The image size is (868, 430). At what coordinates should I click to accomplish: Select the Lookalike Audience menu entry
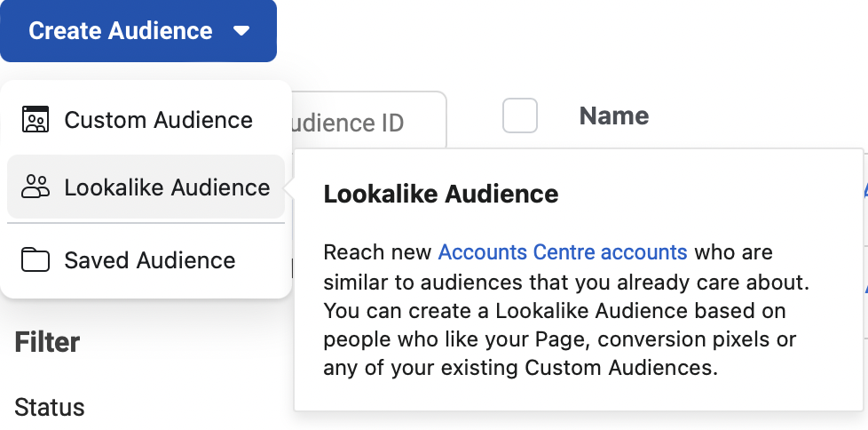coord(167,187)
